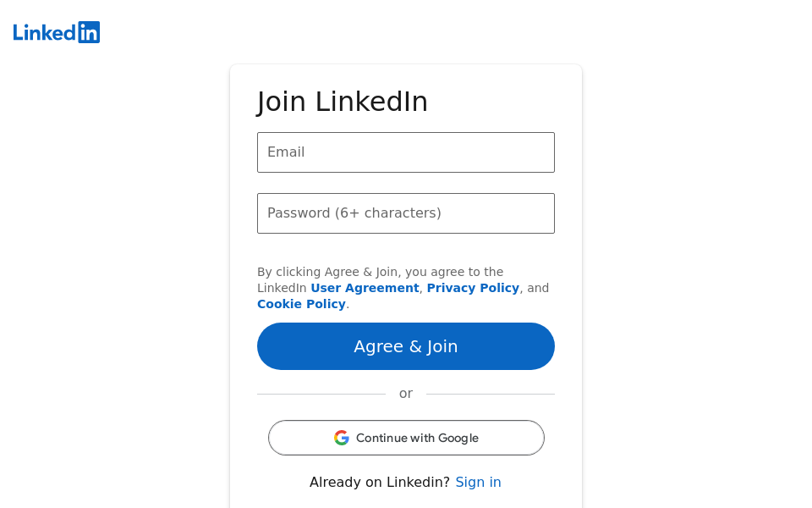Click the "Linked" wordmark text in the logo
This screenshot has width=812, height=508.
tap(45, 32)
